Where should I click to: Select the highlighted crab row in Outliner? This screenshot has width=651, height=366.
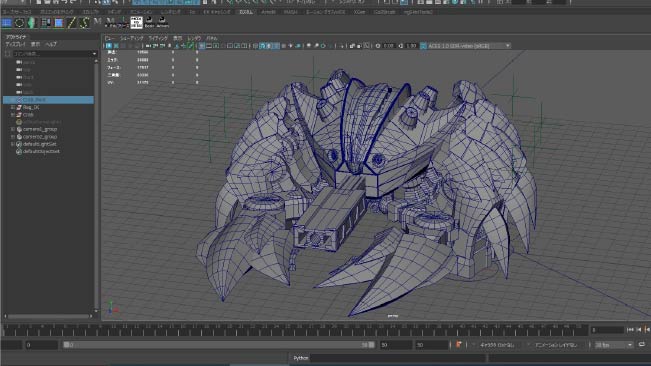[48, 100]
